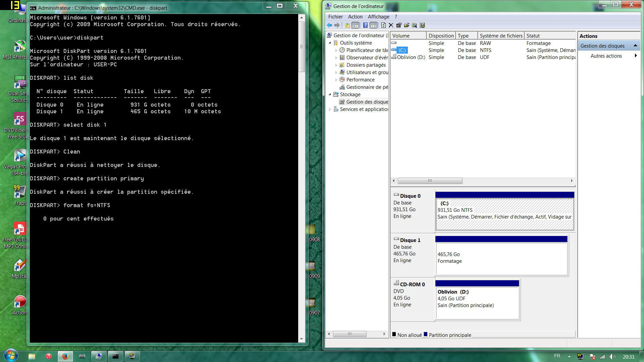The width and height of the screenshot is (644, 362).
Task: Click the Back arrow in Gestion de l'ordinateur toolbar
Action: pyautogui.click(x=329, y=25)
